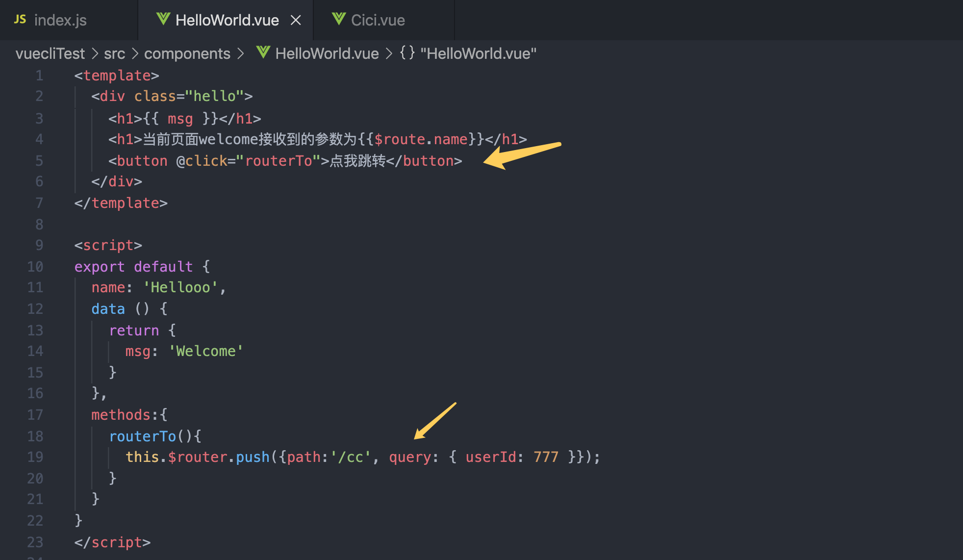Screen dimensions: 963x560
Task: Click the Vue icon on Cici.vue tab
Action: point(338,20)
